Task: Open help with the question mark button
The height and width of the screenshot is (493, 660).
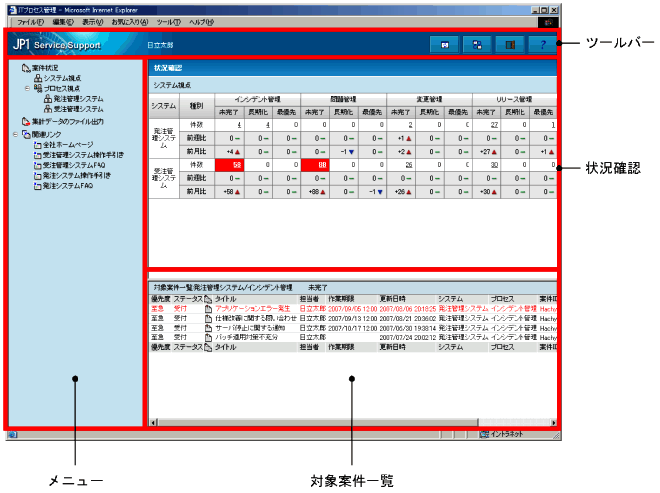Action: [543, 45]
